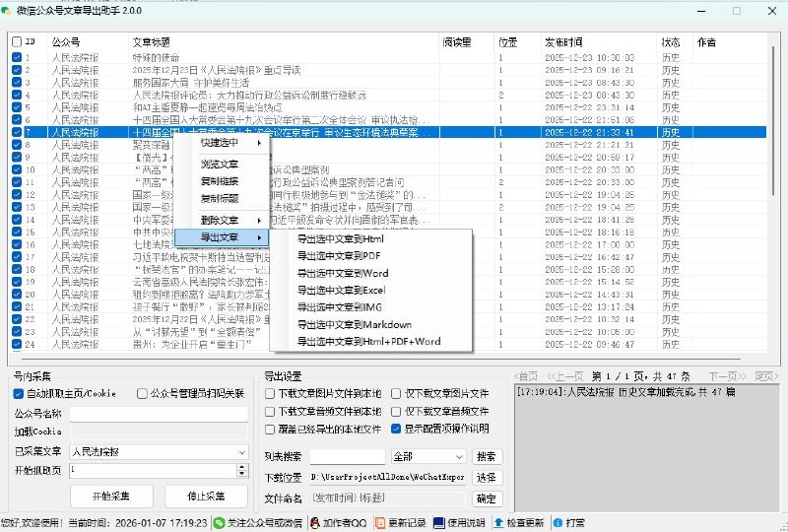The image size is (788, 532).
Task: Click the 开始采集 button
Action: 111,497
